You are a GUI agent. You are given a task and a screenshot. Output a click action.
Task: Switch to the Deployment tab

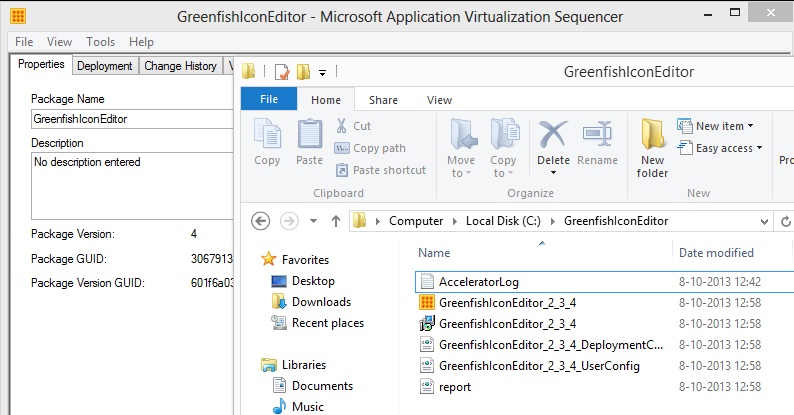click(105, 66)
